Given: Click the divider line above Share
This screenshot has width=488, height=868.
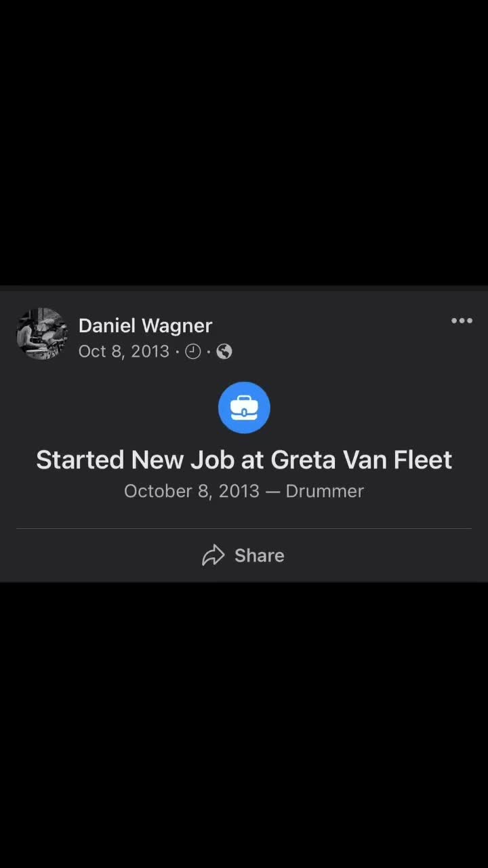Looking at the screenshot, I should (244, 528).
